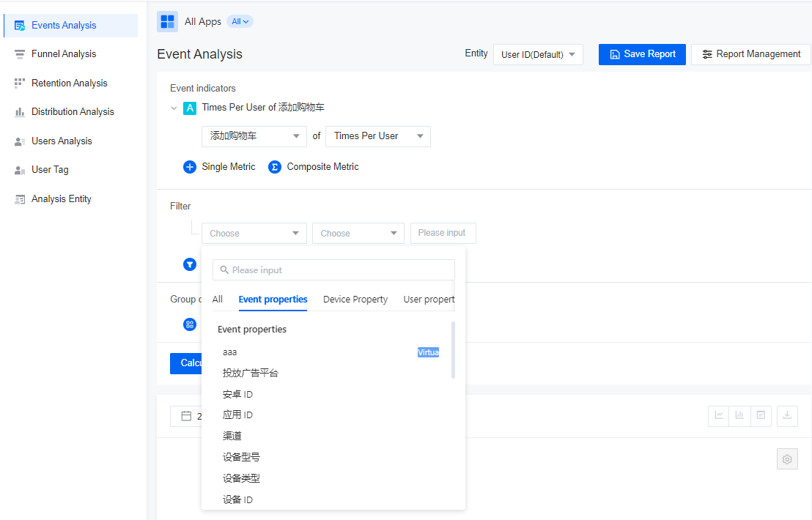This screenshot has height=520, width=812.
Task: Click the property search input field
Action: 333,270
